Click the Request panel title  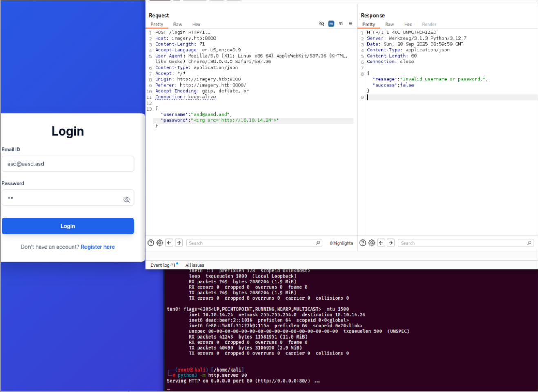coord(159,16)
